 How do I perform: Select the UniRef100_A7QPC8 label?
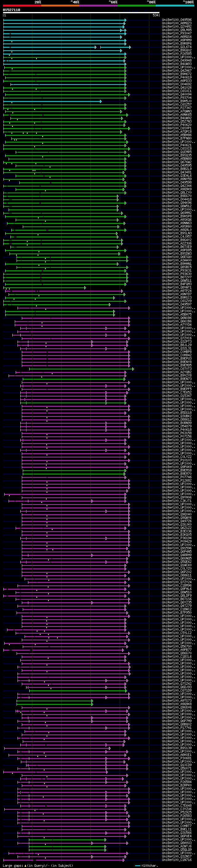click(177, 132)
